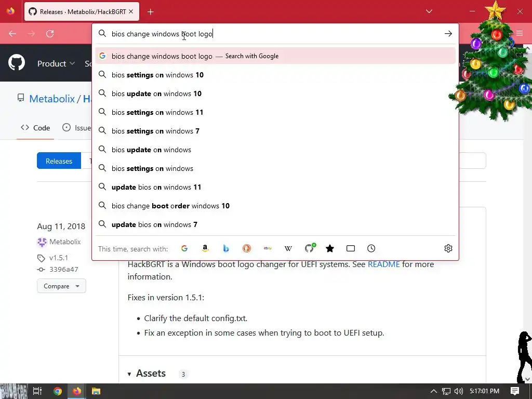Open Task View on taskbar
The height and width of the screenshot is (399, 532).
(37, 391)
